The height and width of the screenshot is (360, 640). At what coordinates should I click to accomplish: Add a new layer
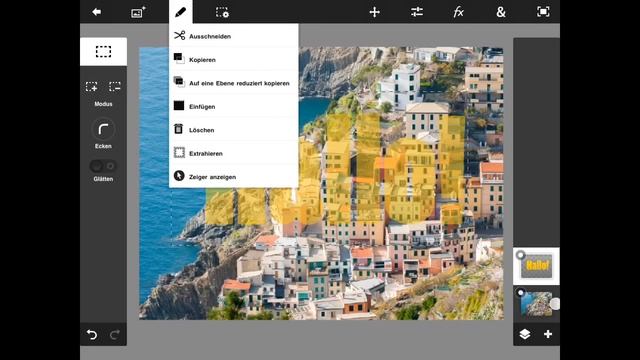click(548, 334)
